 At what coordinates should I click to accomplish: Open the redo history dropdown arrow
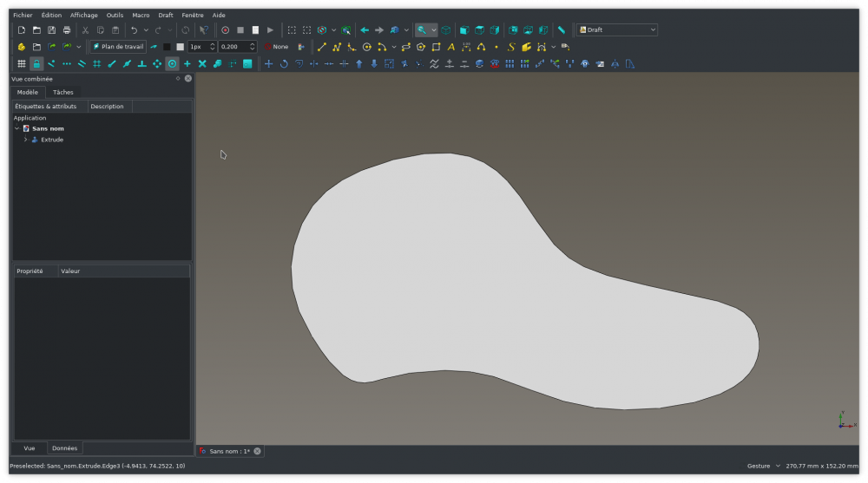point(170,29)
